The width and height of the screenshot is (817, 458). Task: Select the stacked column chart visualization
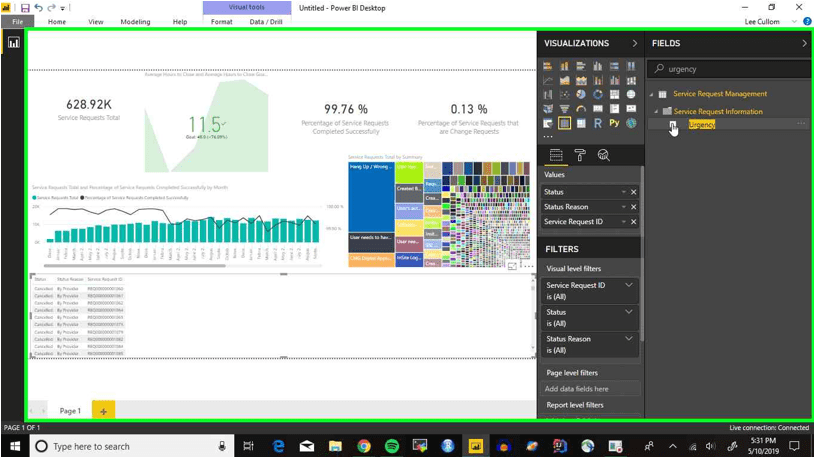click(564, 66)
